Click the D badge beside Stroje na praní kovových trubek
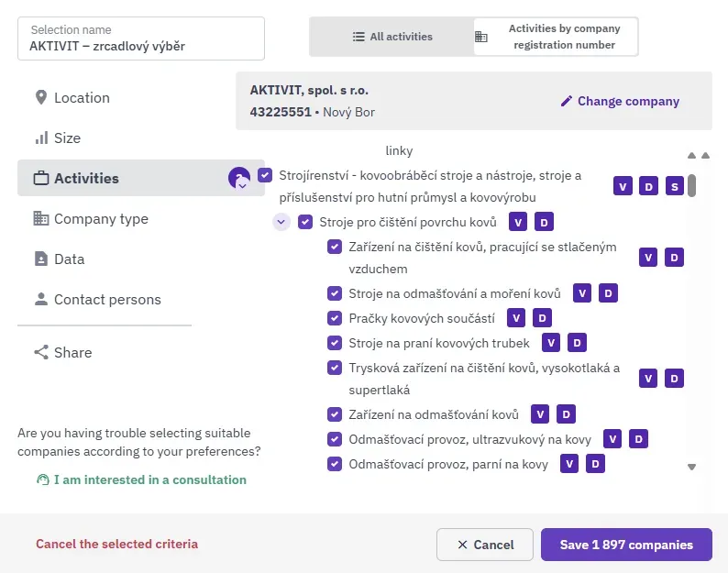Image resolution: width=728 pixels, height=573 pixels. [x=577, y=343]
